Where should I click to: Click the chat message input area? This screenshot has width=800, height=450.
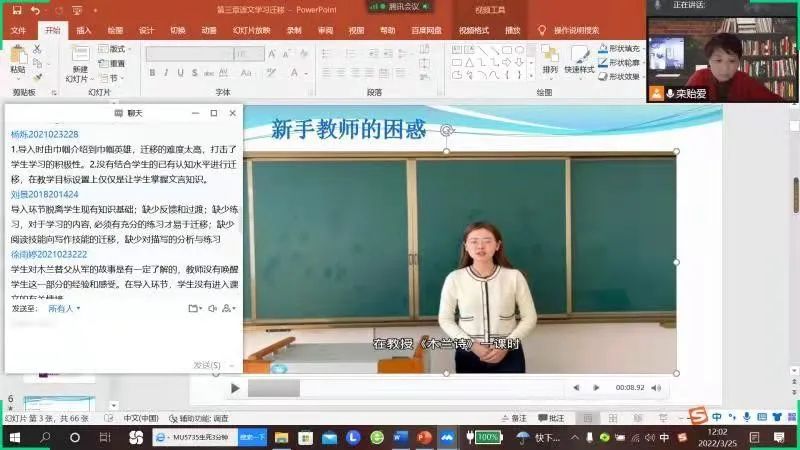(x=120, y=338)
